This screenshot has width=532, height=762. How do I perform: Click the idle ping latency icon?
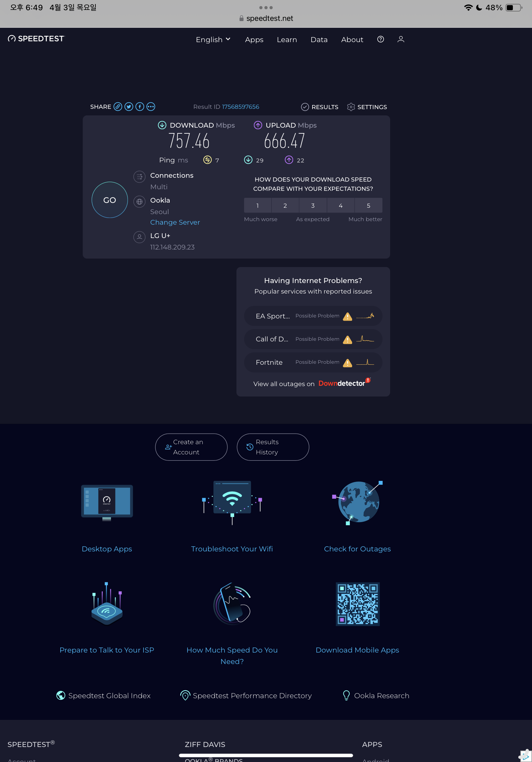coord(207,160)
